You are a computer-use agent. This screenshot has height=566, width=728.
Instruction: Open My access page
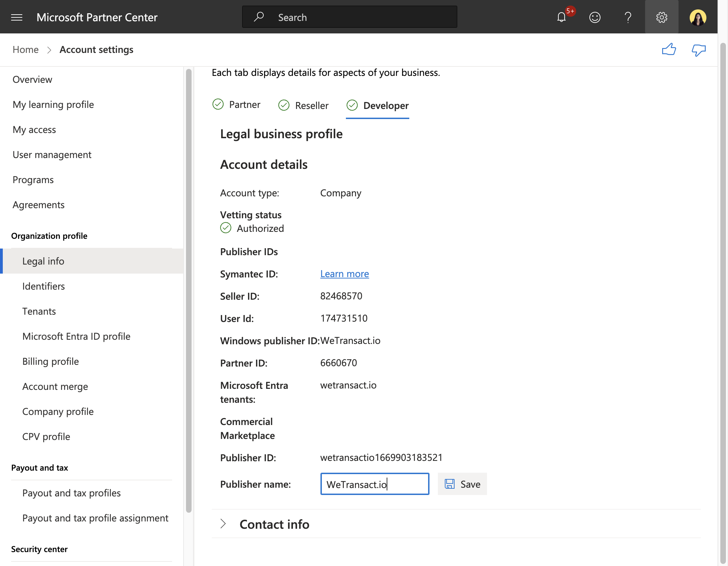coord(34,129)
